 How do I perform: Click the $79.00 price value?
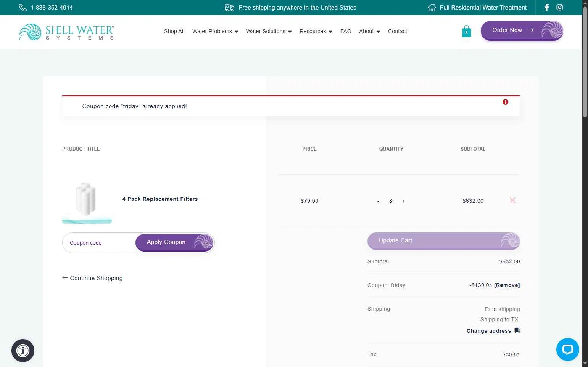coord(309,201)
